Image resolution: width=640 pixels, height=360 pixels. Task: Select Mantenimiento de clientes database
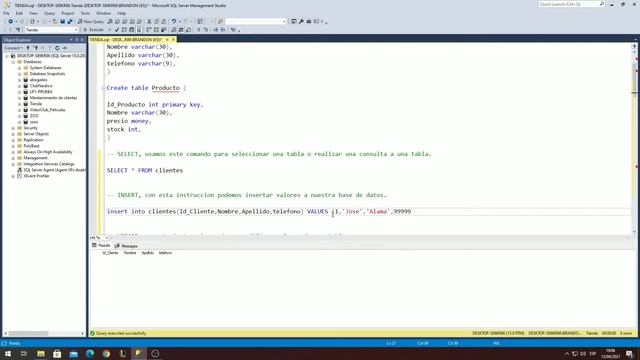coord(53,98)
